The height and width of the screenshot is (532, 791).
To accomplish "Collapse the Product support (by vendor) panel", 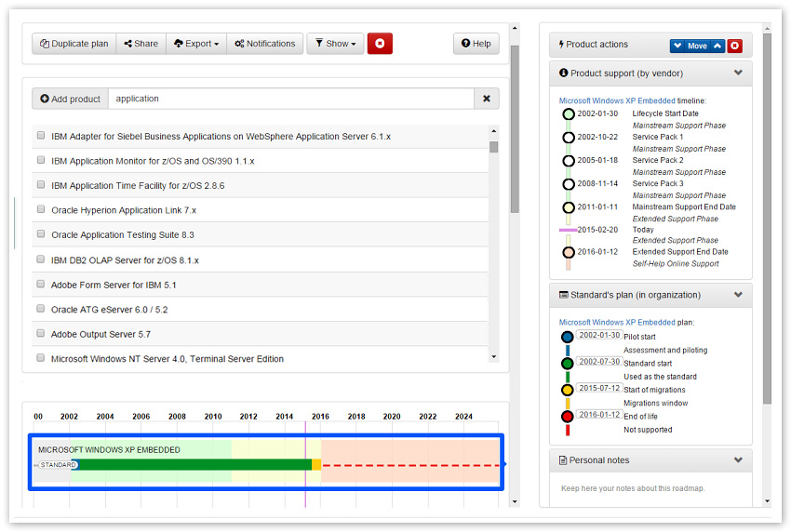I will tap(738, 73).
